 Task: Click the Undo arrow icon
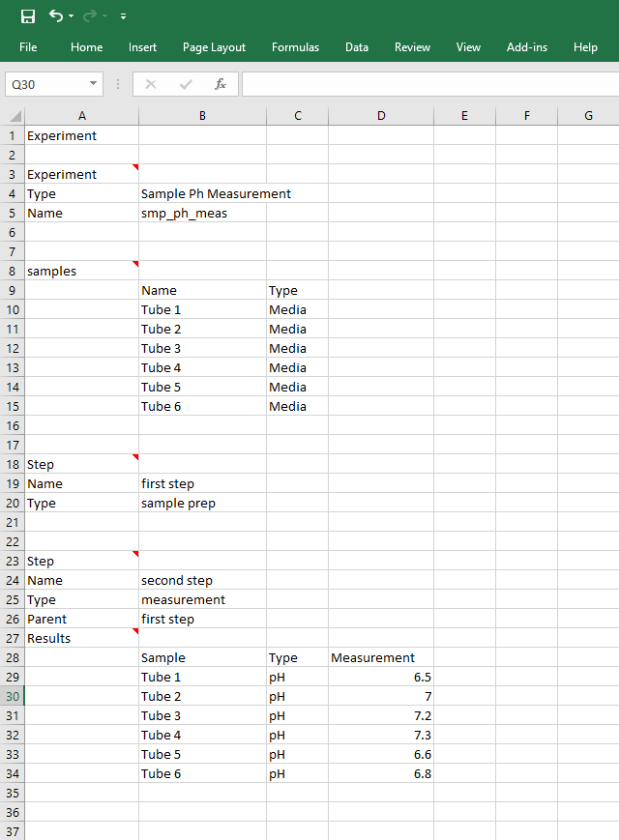tap(56, 16)
